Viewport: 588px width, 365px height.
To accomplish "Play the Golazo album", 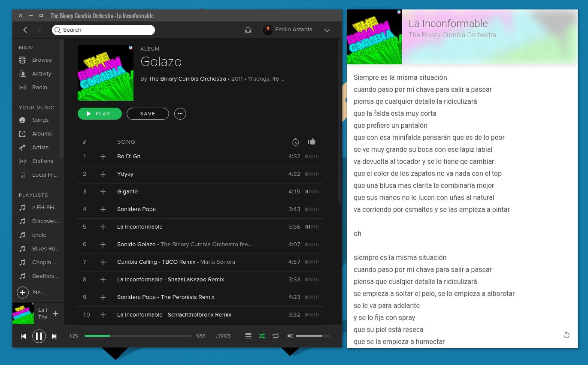I will pyautogui.click(x=100, y=114).
